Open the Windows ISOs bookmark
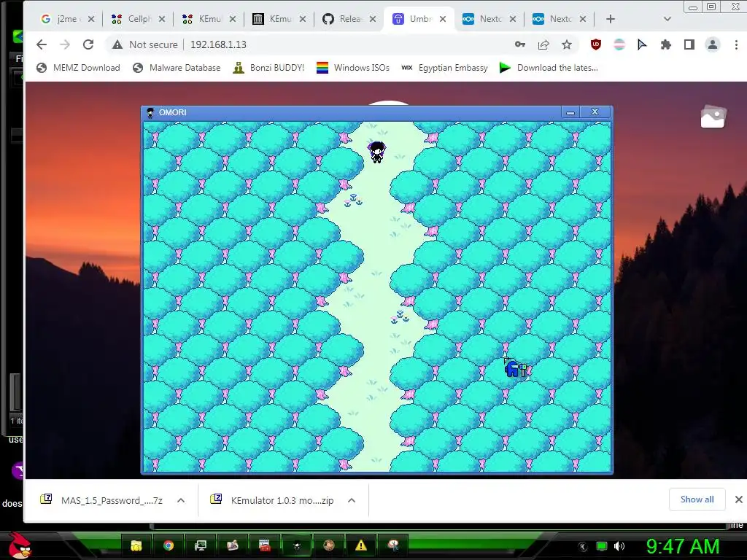The width and height of the screenshot is (747, 560). pyautogui.click(x=353, y=68)
